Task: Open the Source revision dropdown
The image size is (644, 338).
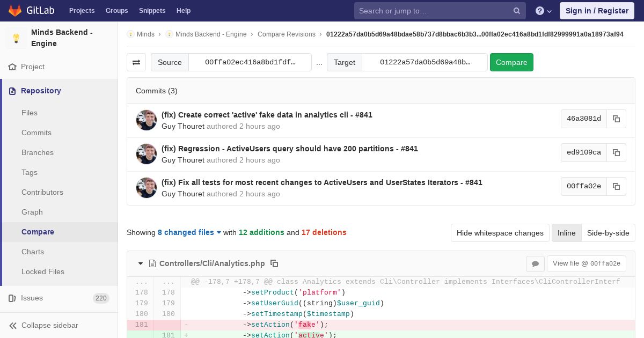Action: point(250,62)
